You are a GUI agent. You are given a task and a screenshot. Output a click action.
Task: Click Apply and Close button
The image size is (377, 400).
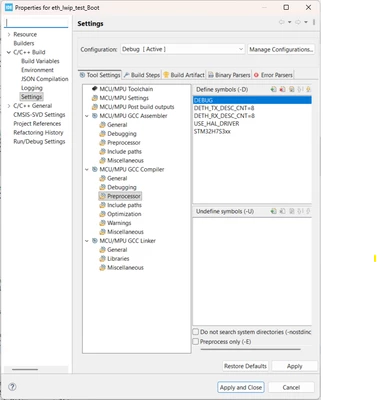coord(241,387)
